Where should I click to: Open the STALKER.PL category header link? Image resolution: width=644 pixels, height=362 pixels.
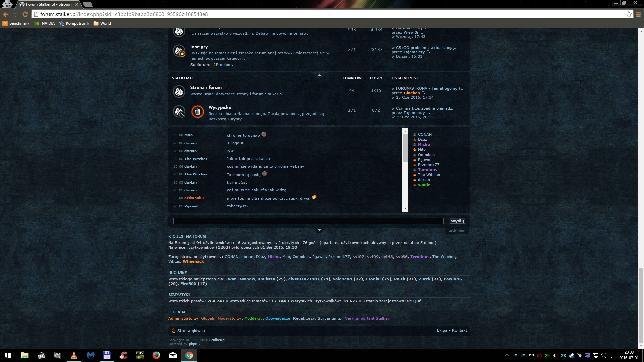tap(183, 78)
